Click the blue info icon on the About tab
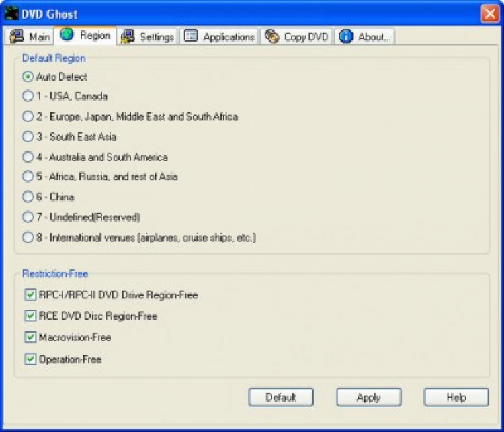 pos(346,36)
